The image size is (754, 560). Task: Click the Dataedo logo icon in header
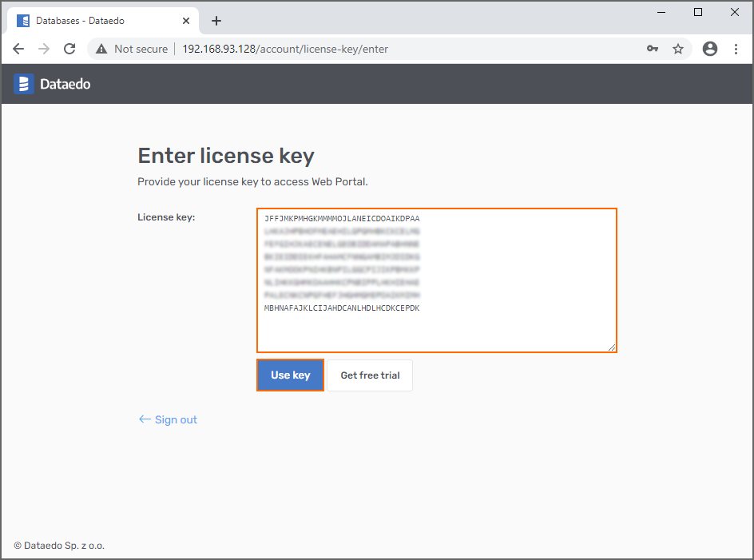pyautogui.click(x=24, y=84)
